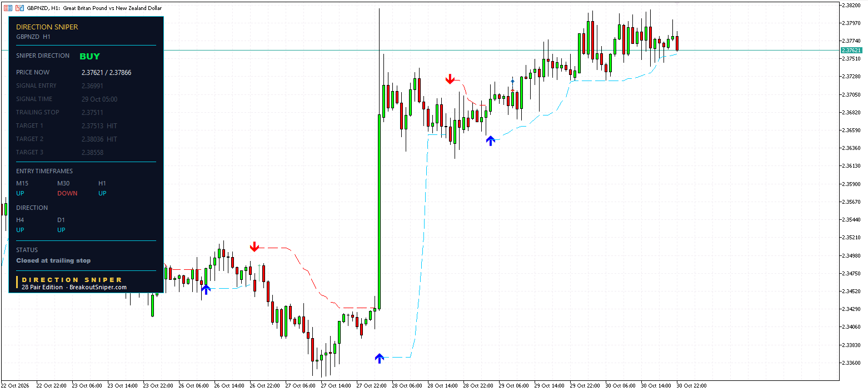Click the 2.38200 price axis label
The height and width of the screenshot is (392, 868).
point(851,5)
